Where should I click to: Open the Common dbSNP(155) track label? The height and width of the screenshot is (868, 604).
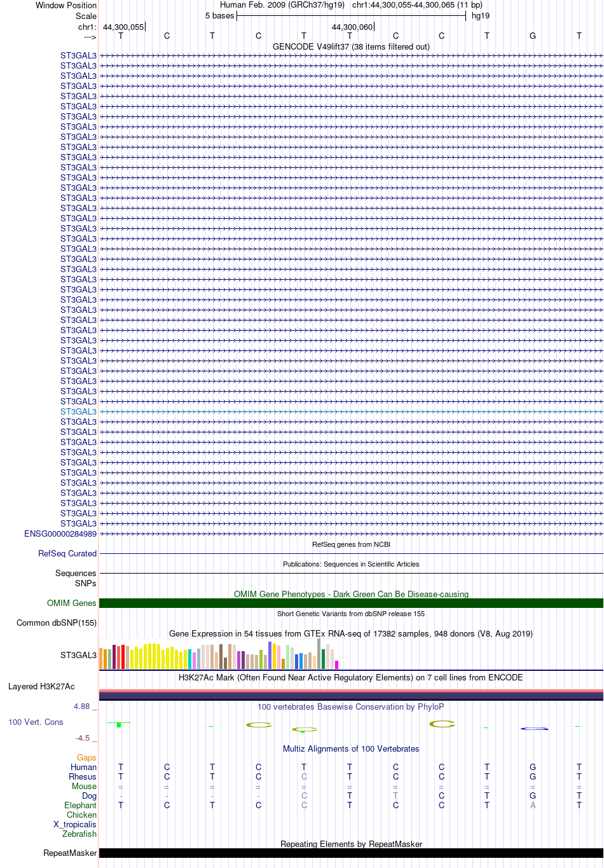(x=57, y=623)
